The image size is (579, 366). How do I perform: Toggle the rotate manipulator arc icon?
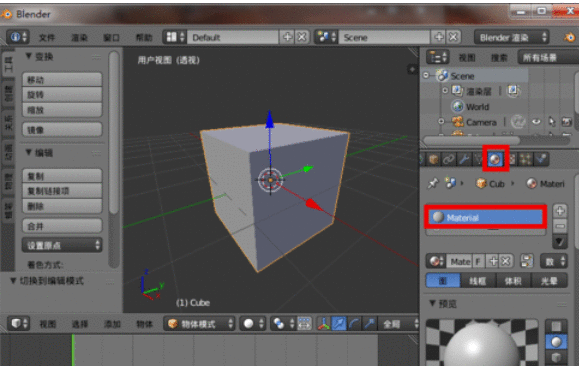[x=354, y=324]
